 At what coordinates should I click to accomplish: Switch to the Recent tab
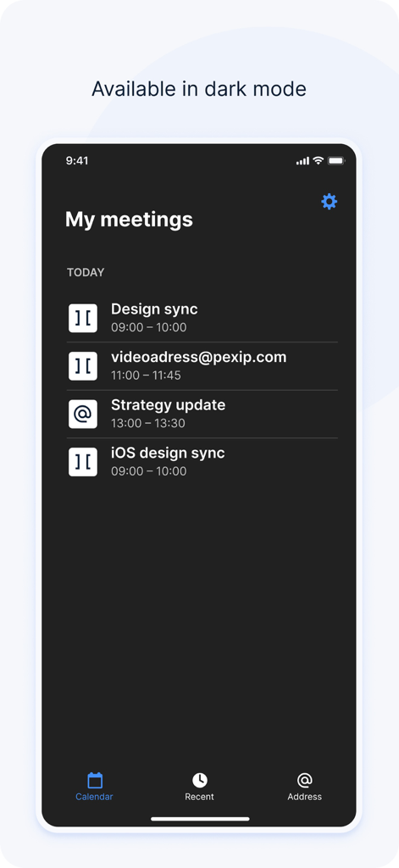[x=199, y=787]
